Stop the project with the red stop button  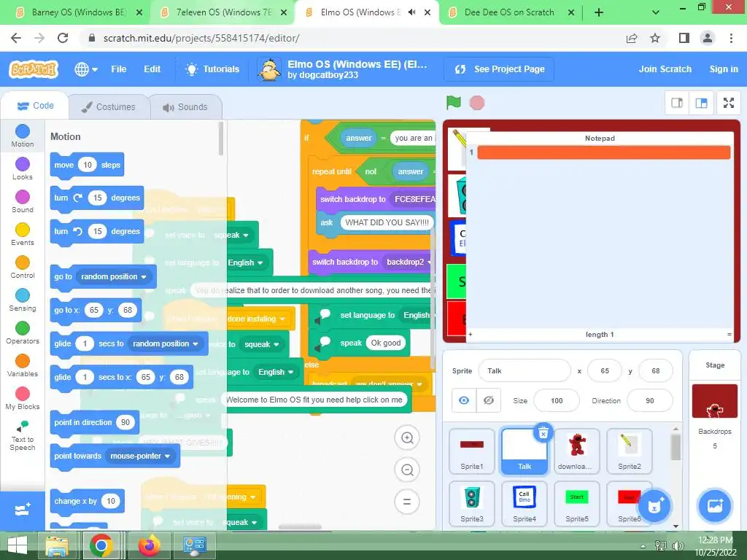tap(477, 103)
